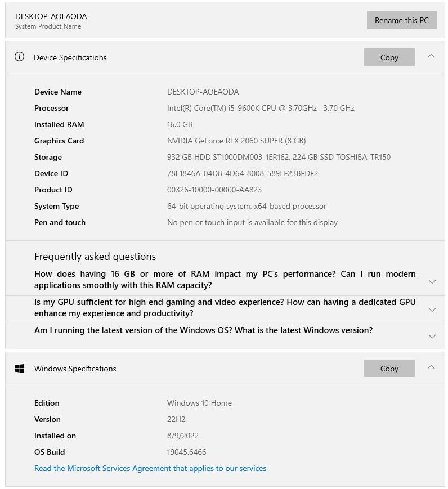Click the DESKTOP-AOEAODA title at top
Viewport: 448px width, 489px height.
pos(51,16)
